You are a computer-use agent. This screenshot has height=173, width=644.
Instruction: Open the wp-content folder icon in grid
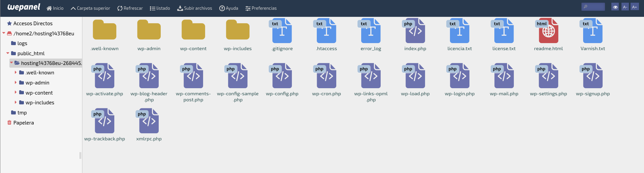click(x=193, y=30)
